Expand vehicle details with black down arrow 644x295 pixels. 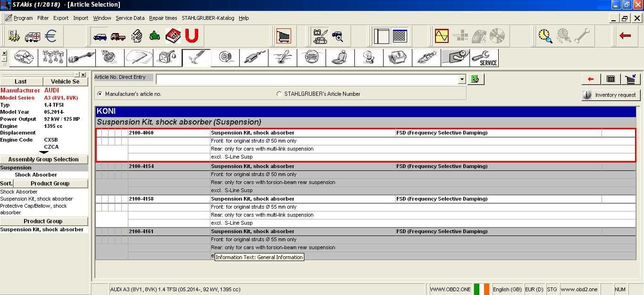tap(43, 153)
